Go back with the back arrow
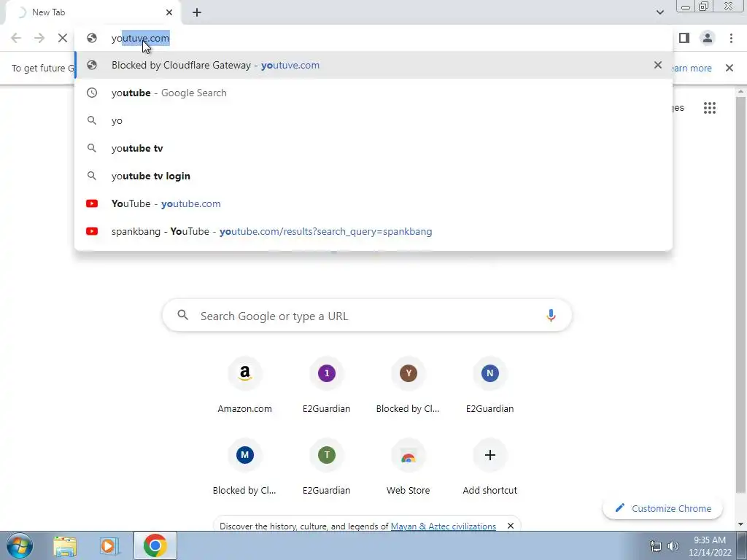 (x=16, y=38)
